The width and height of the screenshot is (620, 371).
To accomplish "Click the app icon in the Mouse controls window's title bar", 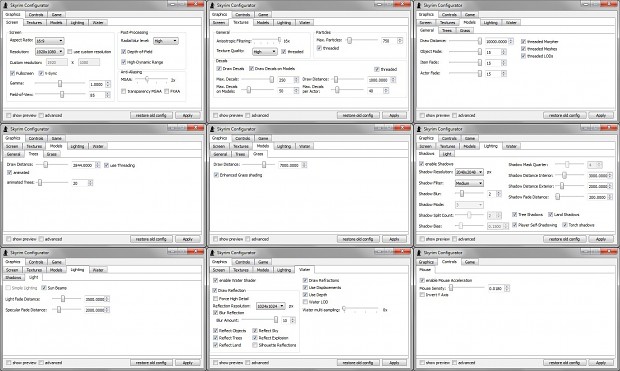I will coord(419,253).
